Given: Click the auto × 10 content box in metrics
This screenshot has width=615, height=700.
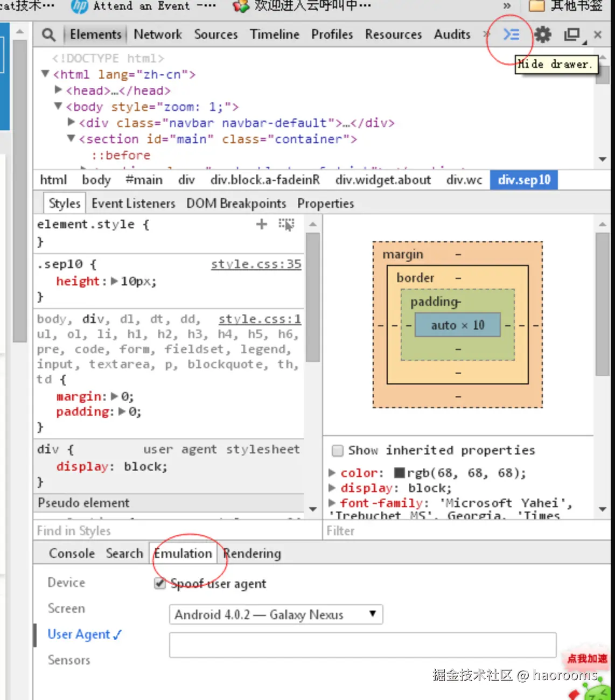Looking at the screenshot, I should (458, 325).
